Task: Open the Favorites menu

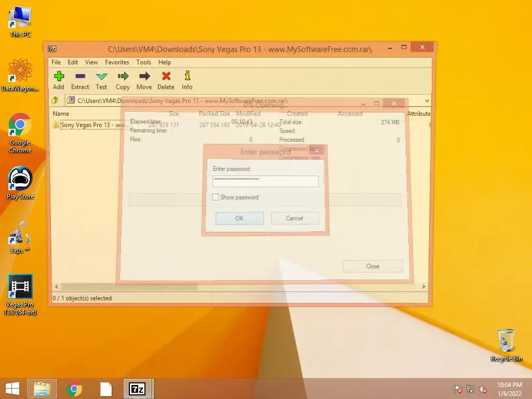Action: (117, 62)
